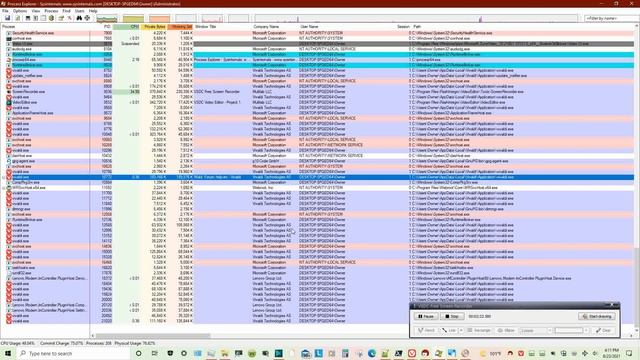This screenshot has height=360, width=640.
Task: Open the CPU usage mini graph
Action: pyautogui.click(x=107, y=18)
